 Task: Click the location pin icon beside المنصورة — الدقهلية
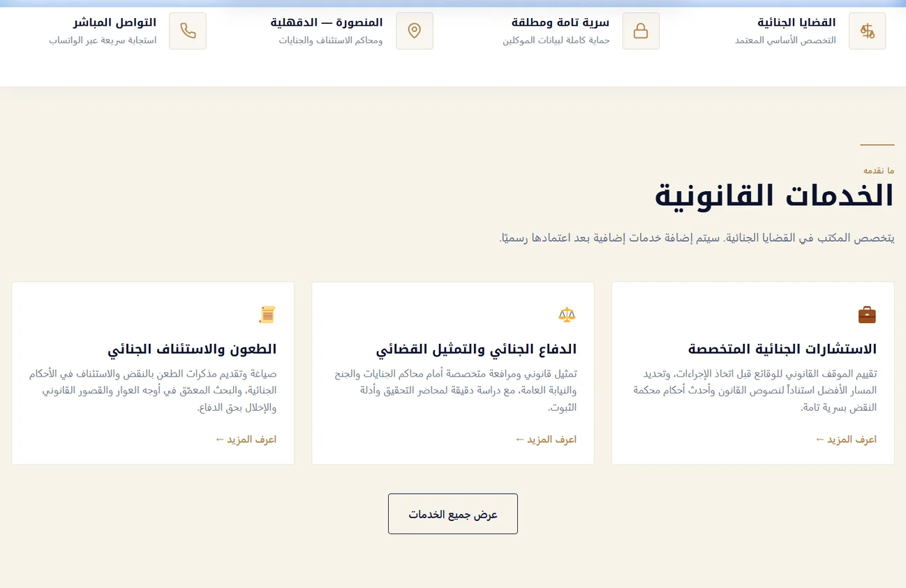coord(415,31)
